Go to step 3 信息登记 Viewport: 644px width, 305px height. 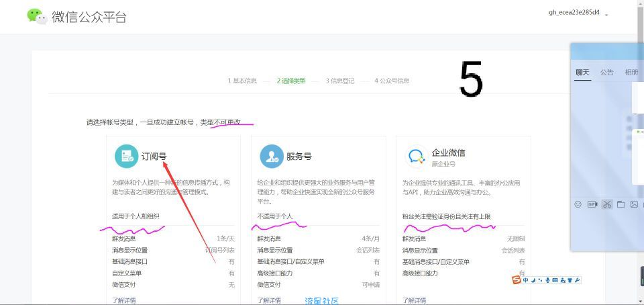[340, 81]
